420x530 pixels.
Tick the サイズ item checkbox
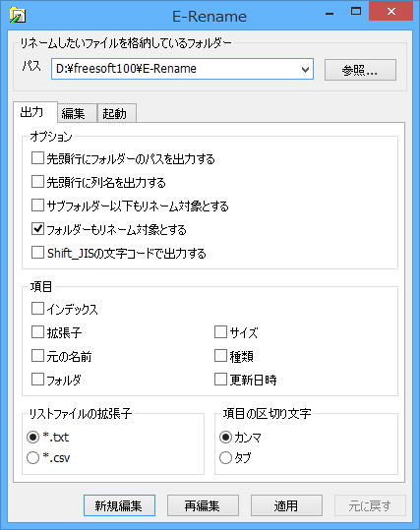(x=220, y=332)
